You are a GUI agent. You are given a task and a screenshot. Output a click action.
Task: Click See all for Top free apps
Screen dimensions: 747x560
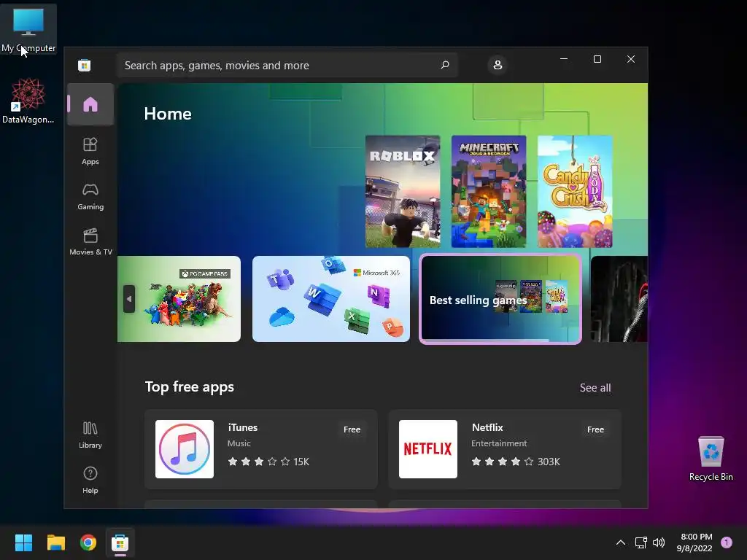(595, 388)
